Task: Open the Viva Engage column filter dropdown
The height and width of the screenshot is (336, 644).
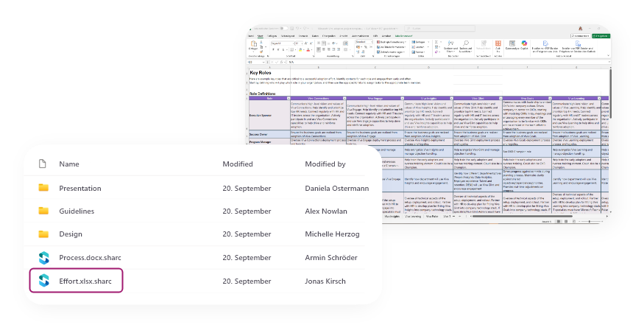Action: tap(400, 97)
